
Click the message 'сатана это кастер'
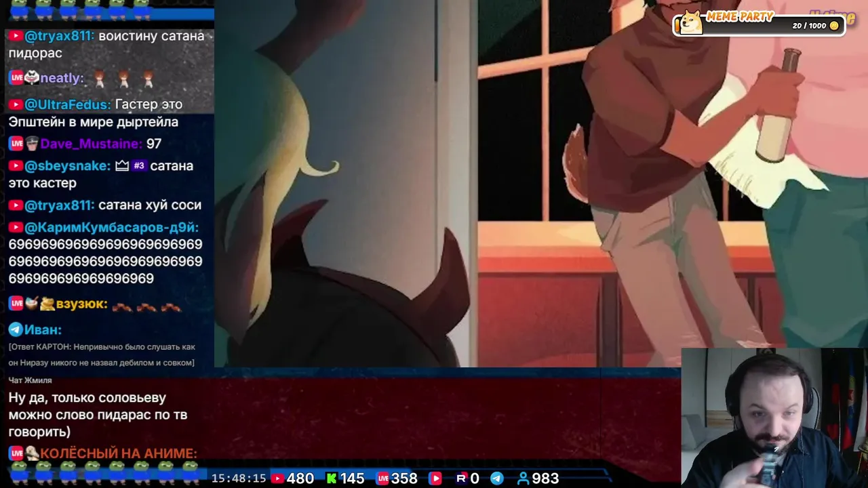101,174
